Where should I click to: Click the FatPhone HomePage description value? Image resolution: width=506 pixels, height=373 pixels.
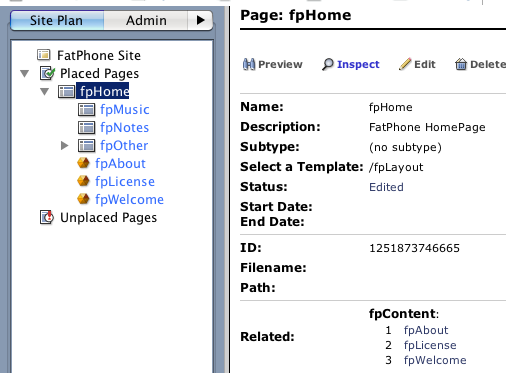click(427, 127)
